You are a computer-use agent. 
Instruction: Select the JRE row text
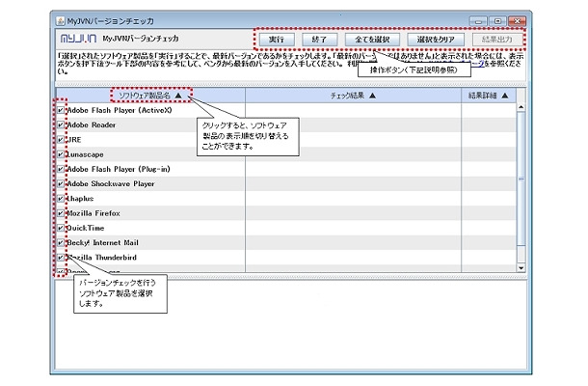pyautogui.click(x=74, y=140)
